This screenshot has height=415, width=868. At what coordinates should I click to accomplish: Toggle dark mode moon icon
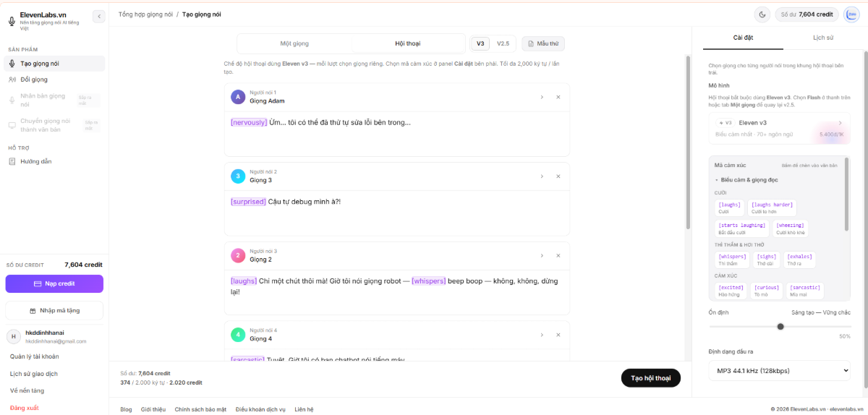click(x=762, y=14)
